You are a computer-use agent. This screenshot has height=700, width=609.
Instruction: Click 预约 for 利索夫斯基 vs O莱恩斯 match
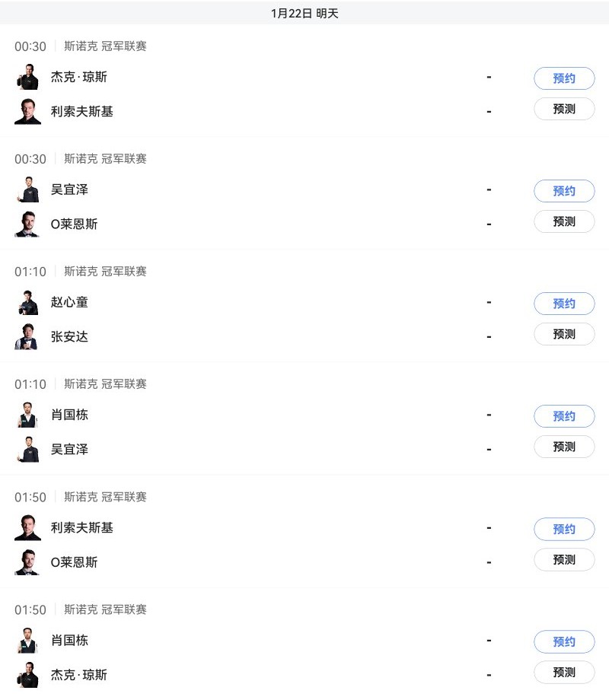pyautogui.click(x=564, y=529)
